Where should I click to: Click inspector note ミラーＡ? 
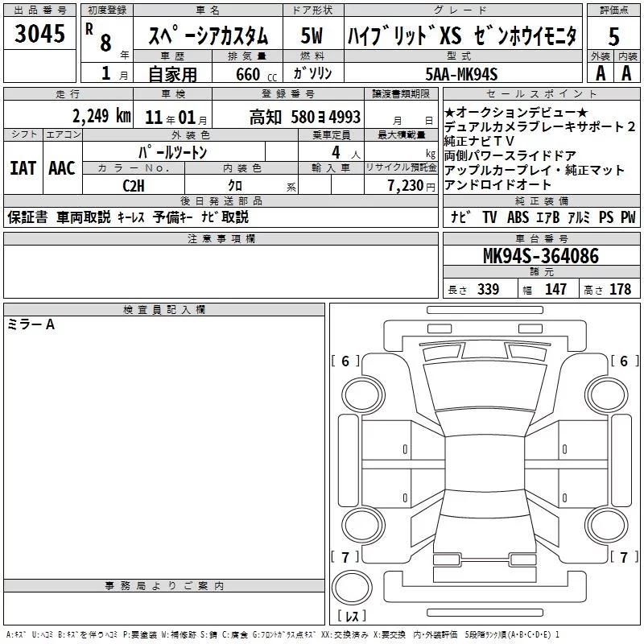(31, 324)
